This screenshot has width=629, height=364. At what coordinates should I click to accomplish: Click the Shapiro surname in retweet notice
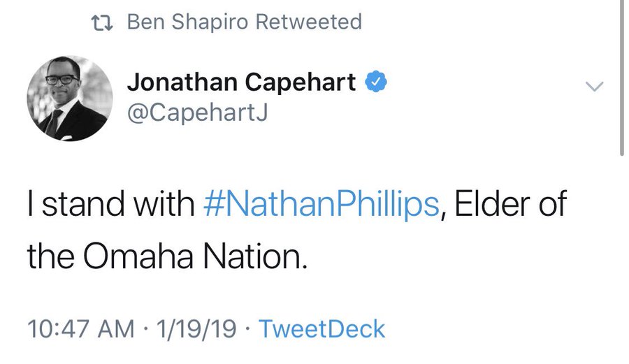[x=210, y=23]
